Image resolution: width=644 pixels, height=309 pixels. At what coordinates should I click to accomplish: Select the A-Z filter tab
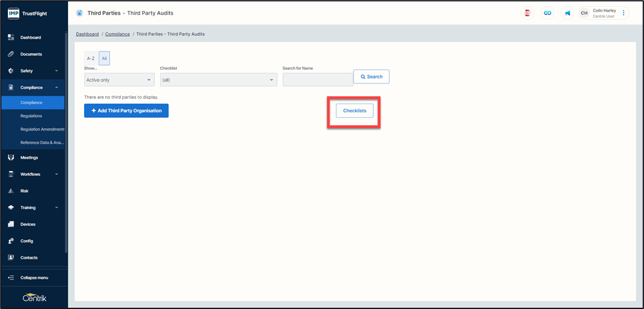pos(91,59)
